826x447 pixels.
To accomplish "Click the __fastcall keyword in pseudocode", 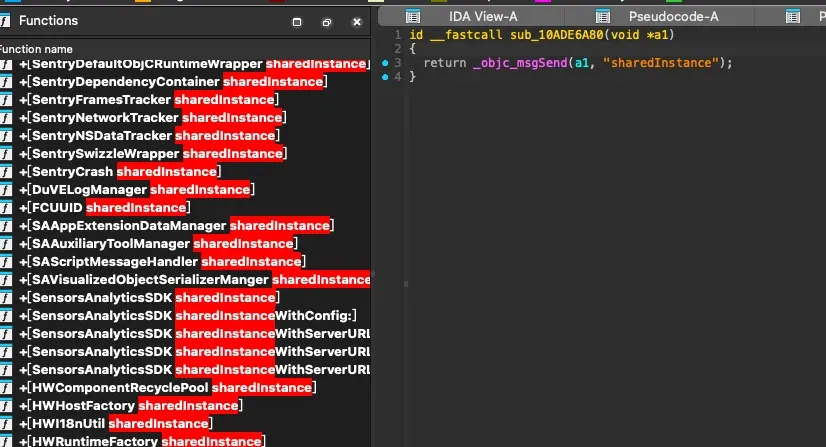I will point(466,35).
